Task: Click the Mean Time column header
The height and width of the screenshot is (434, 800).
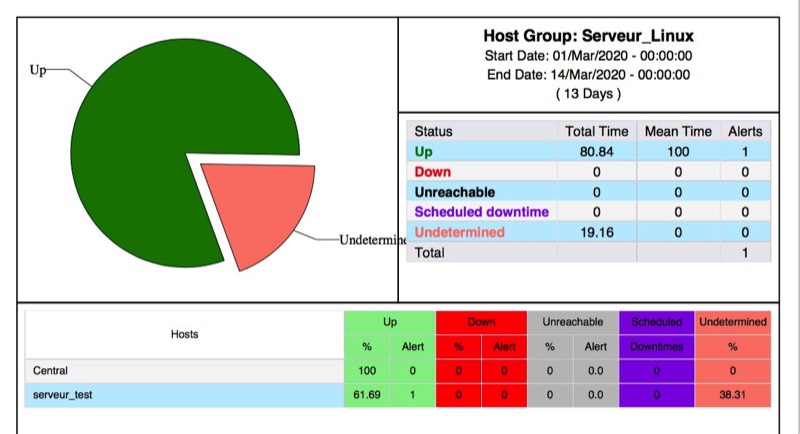Action: point(677,131)
